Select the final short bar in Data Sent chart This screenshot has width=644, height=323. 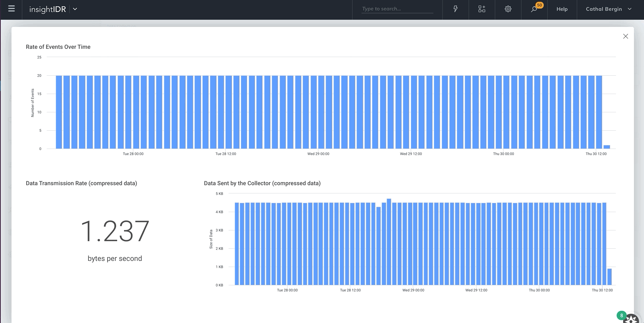coord(609,277)
